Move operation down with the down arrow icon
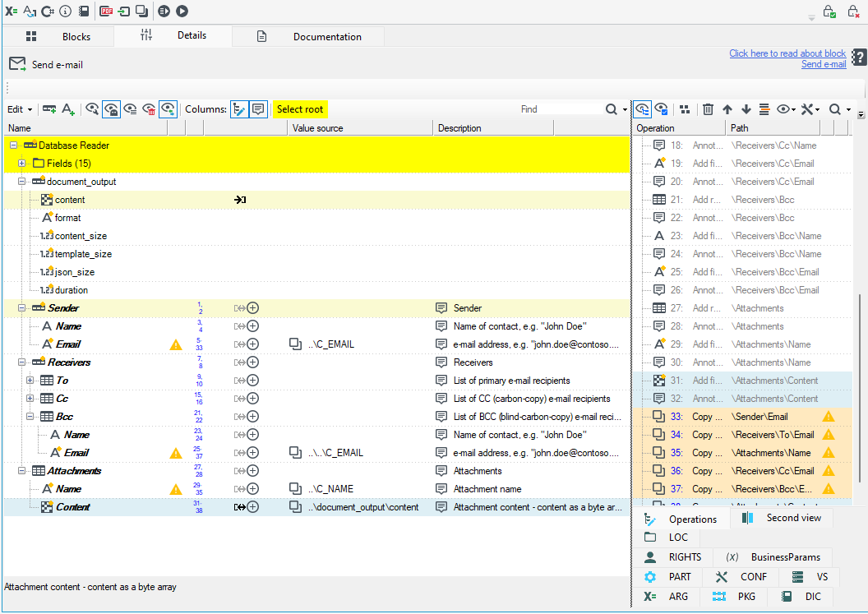This screenshot has width=868, height=614. point(746,109)
